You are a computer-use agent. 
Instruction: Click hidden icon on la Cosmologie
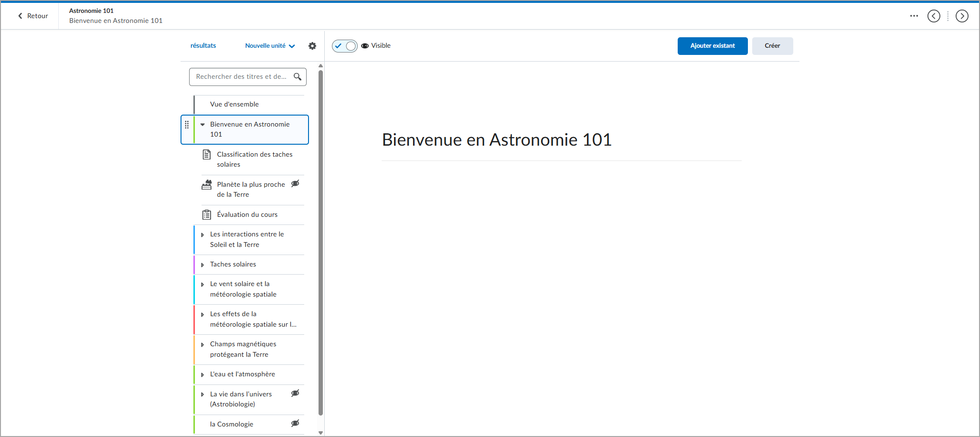coord(296,423)
